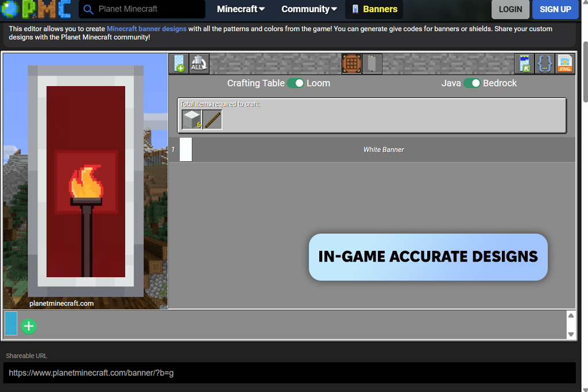The height and width of the screenshot is (392, 588).
Task: Follow the Minecraft banner designs link
Action: tap(146, 29)
